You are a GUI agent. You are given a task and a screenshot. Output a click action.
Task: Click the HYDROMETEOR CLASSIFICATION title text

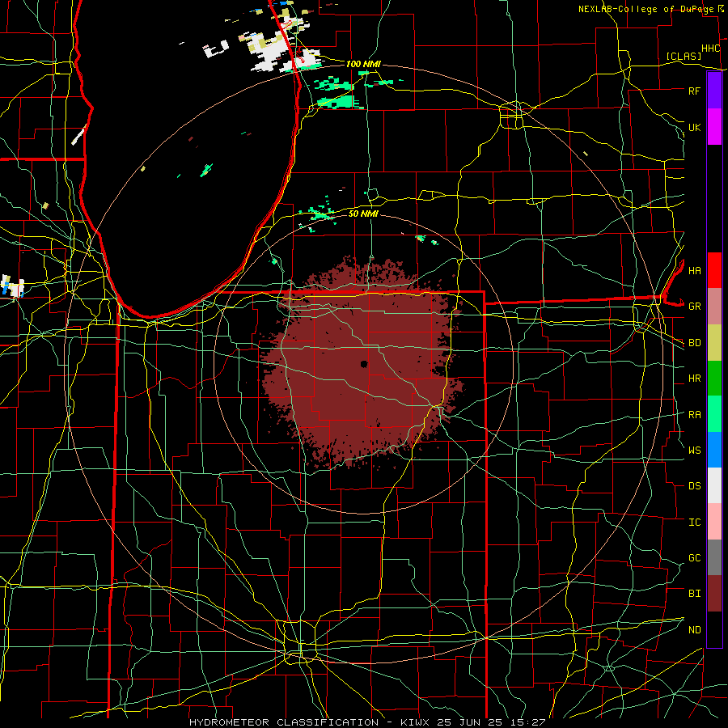pos(284,722)
